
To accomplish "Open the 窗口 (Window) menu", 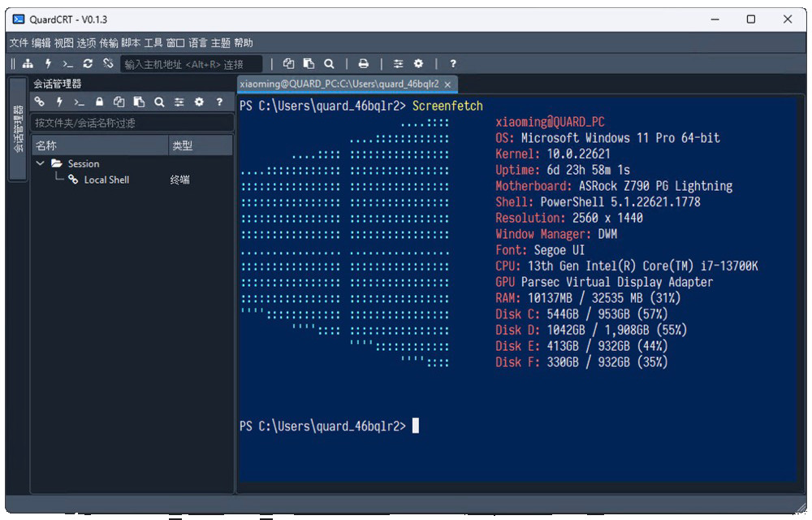I will coord(175,43).
